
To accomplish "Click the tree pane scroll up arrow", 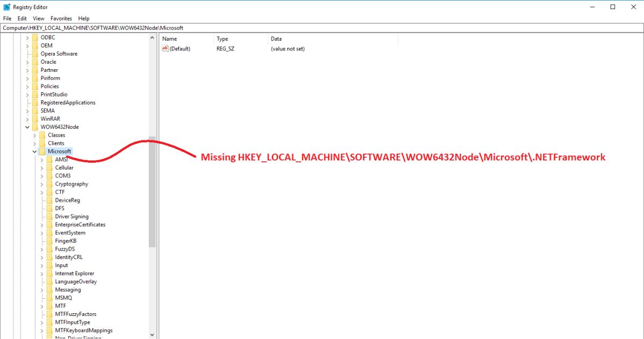I will tap(152, 38).
